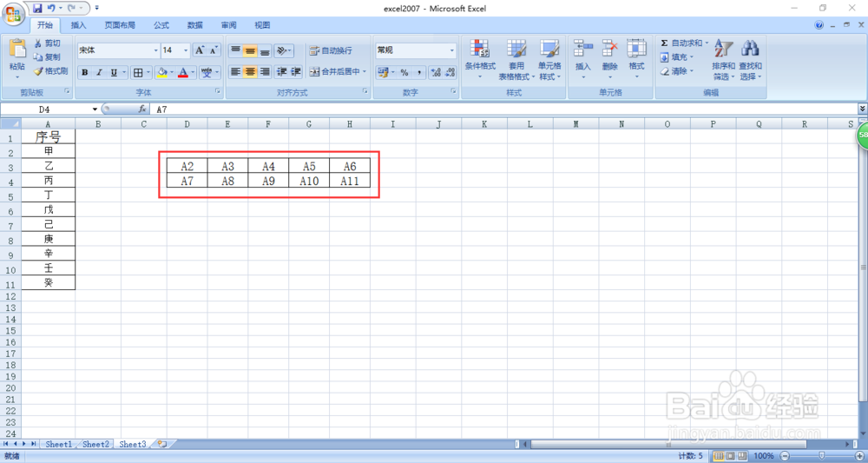The image size is (868, 463).
Task: Toggle italic formatting
Action: coord(99,73)
